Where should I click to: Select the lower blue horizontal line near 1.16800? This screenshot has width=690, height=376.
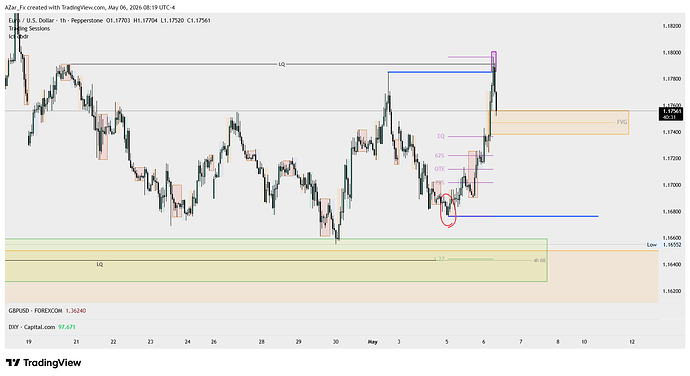click(523, 216)
